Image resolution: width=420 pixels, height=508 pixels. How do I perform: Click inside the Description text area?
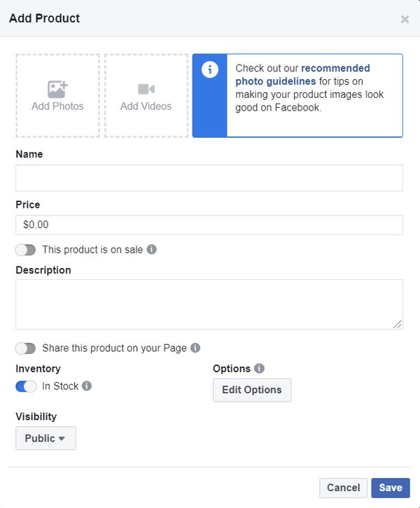pos(209,304)
